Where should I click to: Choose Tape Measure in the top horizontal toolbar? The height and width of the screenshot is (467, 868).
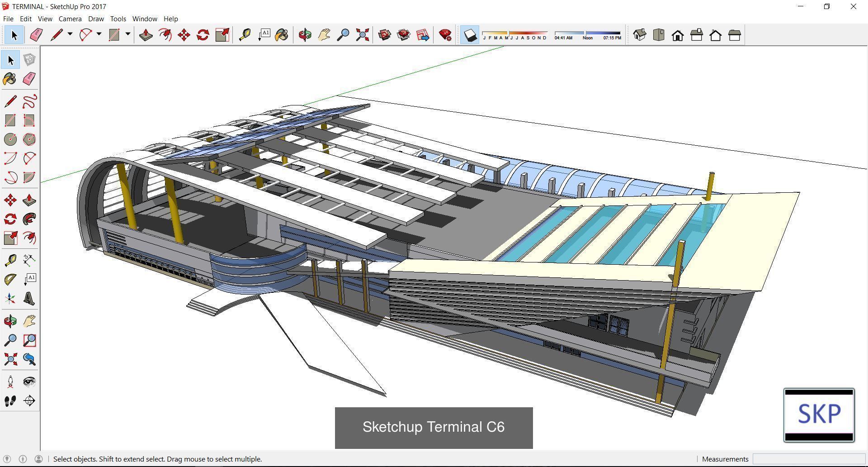[x=245, y=35]
